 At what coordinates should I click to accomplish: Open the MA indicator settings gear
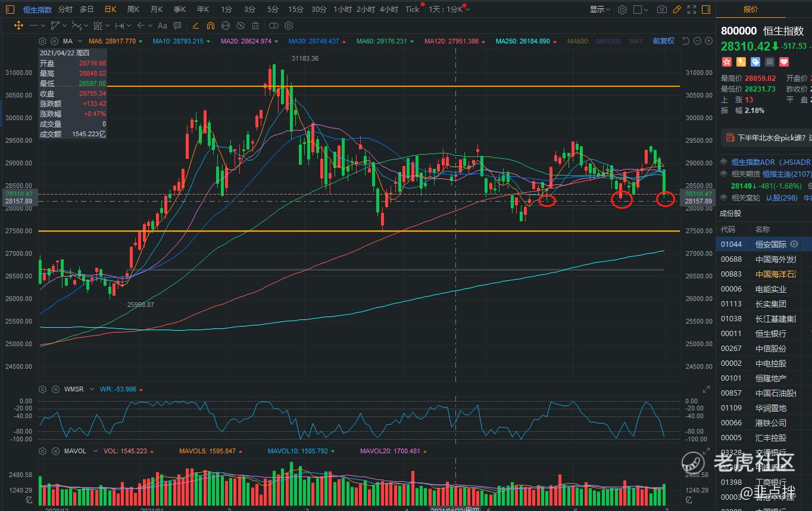coord(42,41)
